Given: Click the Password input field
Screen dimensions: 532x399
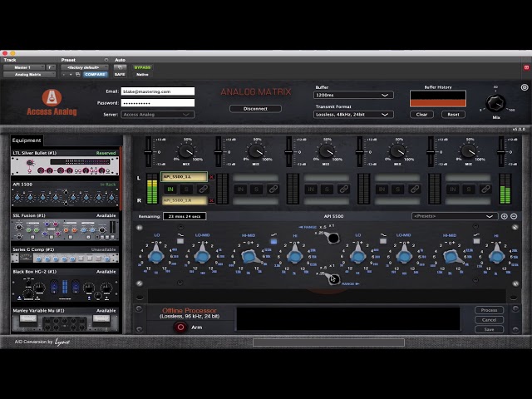Looking at the screenshot, I should (x=158, y=103).
